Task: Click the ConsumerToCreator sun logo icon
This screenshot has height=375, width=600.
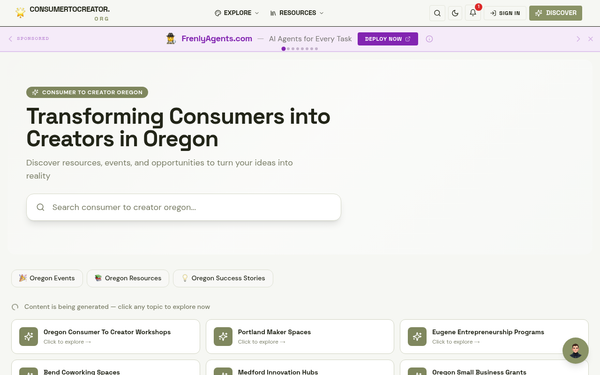Action: pos(20,12)
